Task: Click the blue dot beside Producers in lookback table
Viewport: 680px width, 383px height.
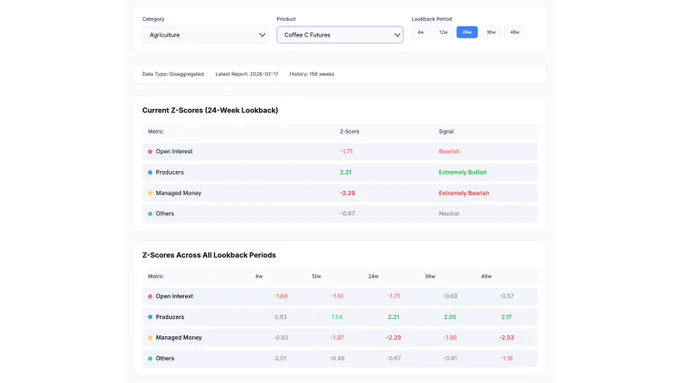Action: pyautogui.click(x=150, y=317)
